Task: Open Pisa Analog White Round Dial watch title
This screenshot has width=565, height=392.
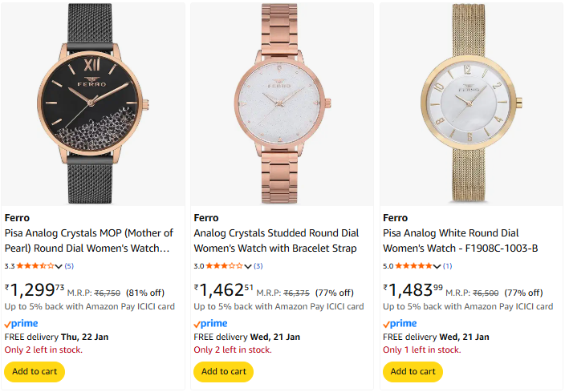Action: click(x=461, y=240)
